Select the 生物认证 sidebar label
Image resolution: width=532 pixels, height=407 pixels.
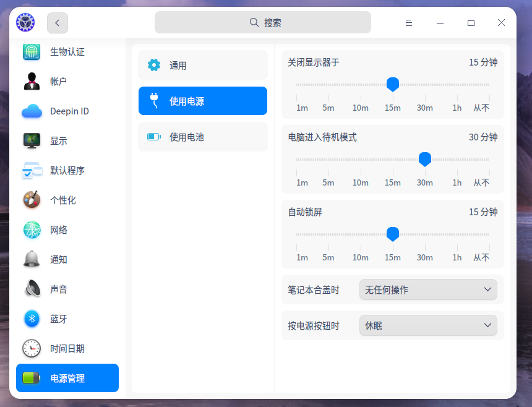click(67, 52)
